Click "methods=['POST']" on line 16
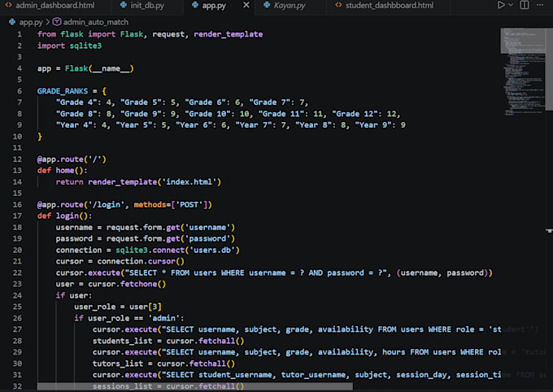The image size is (553, 392). [172, 205]
